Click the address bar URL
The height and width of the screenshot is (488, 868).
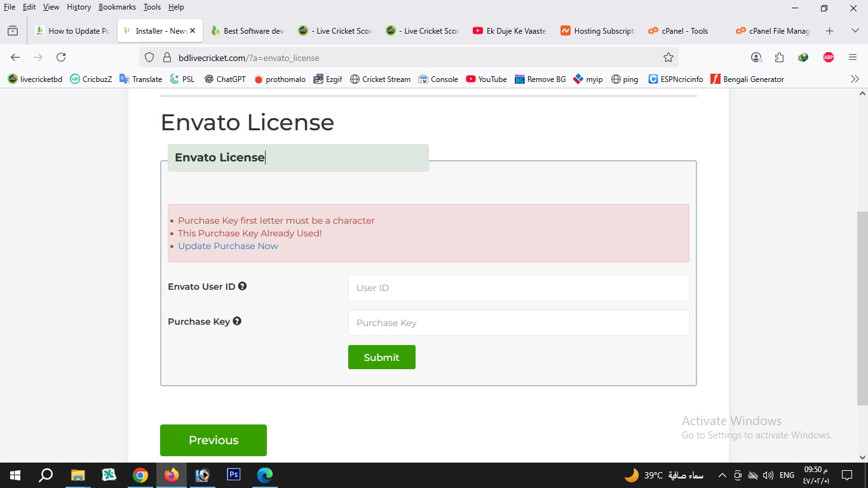[x=248, y=58]
